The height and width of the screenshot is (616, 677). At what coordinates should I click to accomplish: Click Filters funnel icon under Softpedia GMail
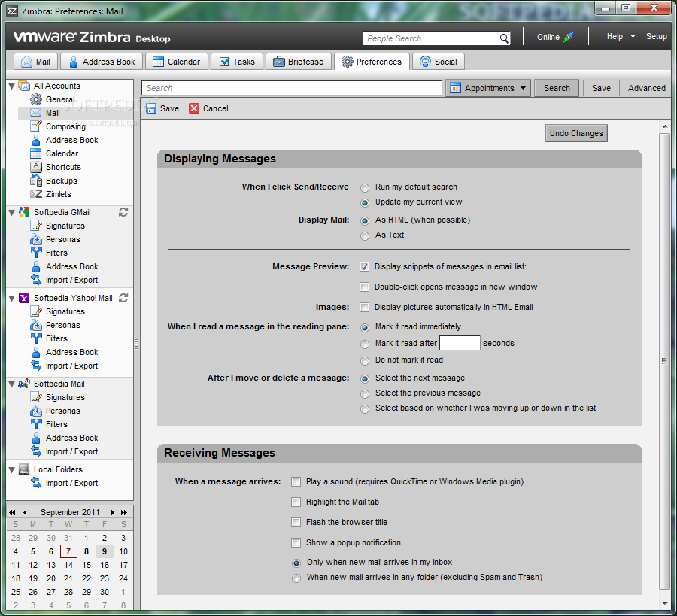(36, 253)
